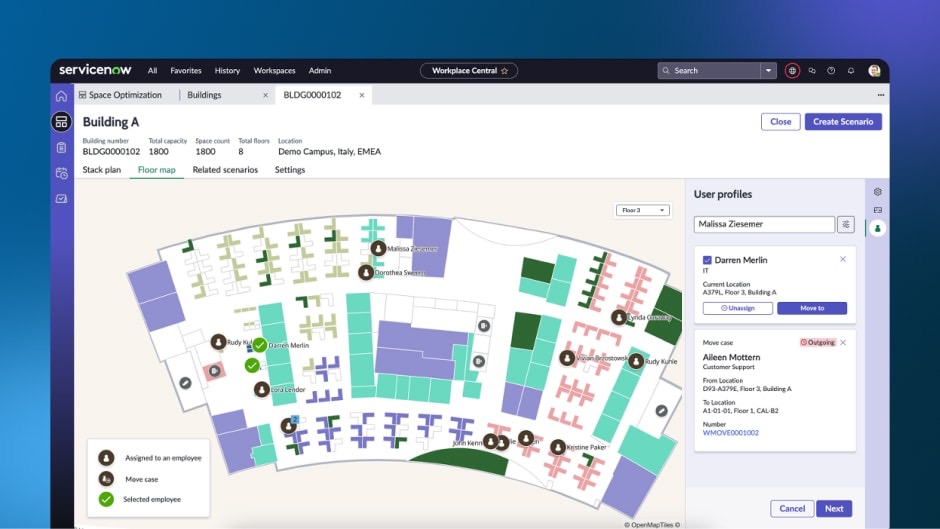The width and height of the screenshot is (940, 529).
Task: Dismiss the Aileen Mottern move case card
Action: pyautogui.click(x=843, y=342)
